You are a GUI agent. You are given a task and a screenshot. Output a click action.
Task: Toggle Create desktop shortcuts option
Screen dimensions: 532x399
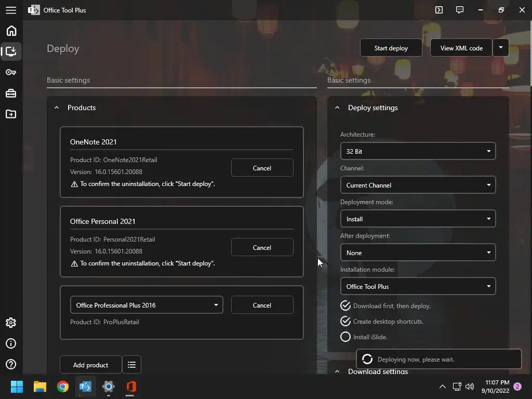pos(382,321)
